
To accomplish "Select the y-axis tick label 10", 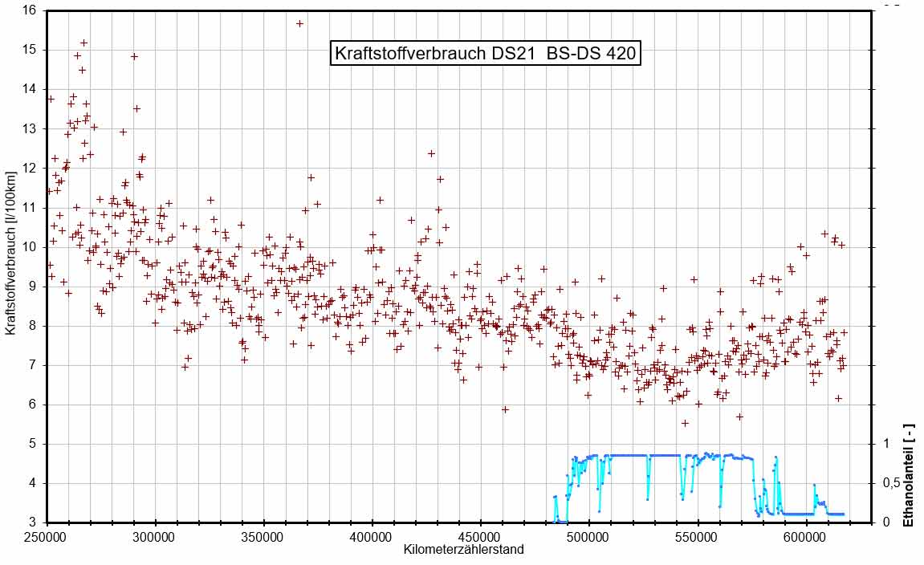I will [x=31, y=247].
